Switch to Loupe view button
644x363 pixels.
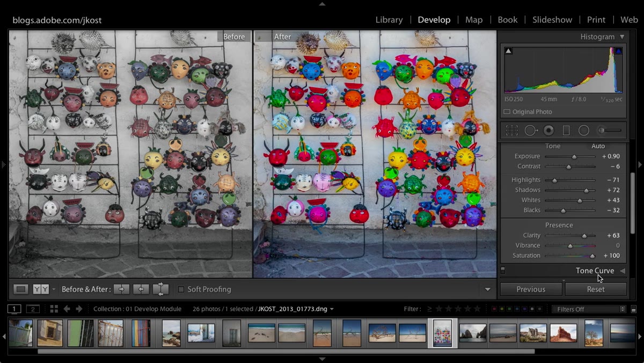click(x=21, y=289)
